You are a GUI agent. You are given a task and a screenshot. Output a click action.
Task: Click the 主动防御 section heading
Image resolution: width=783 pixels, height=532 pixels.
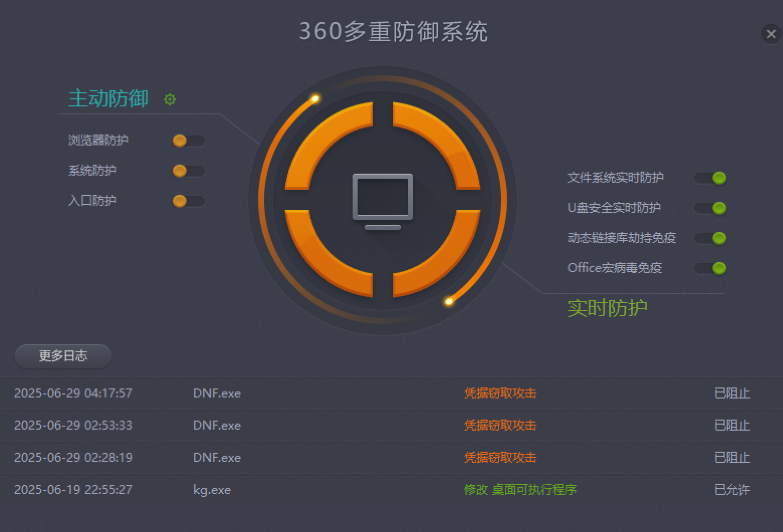click(x=107, y=99)
